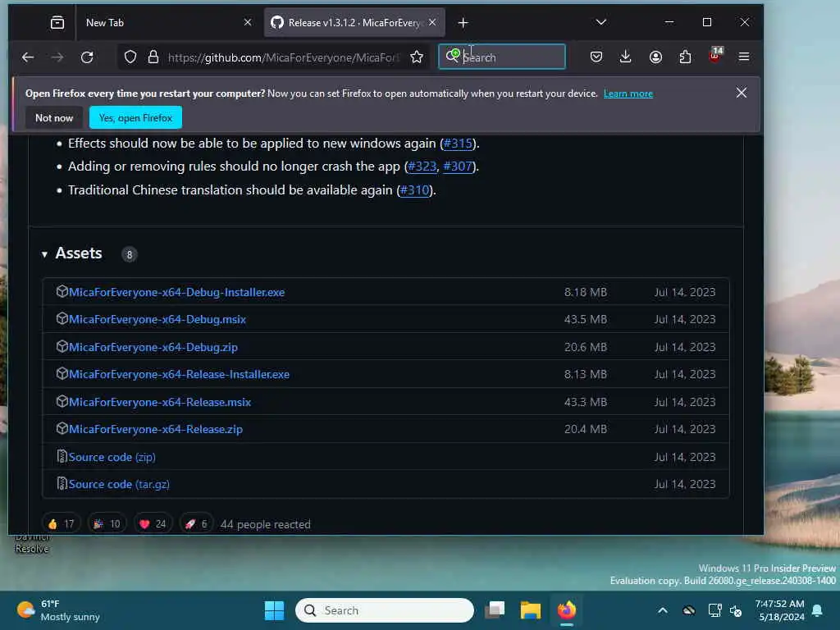Click Not now button

(x=54, y=118)
